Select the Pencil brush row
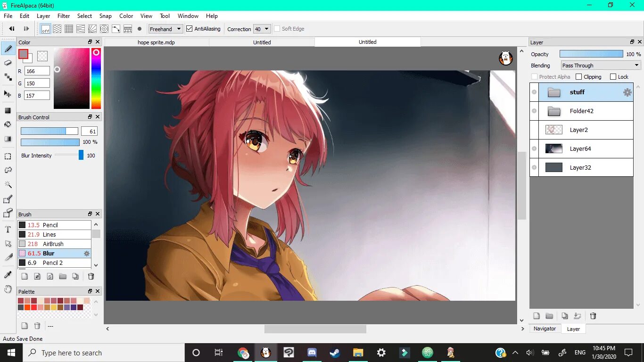This screenshot has height=362, width=644. [54, 225]
